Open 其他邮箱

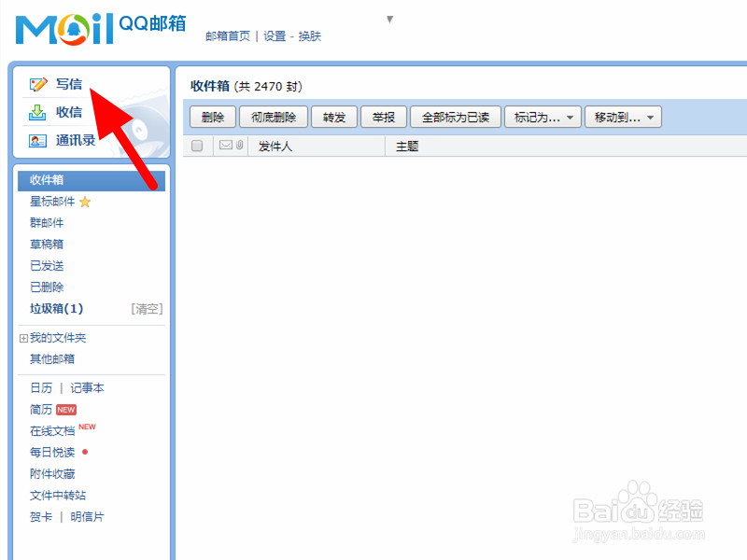(52, 359)
